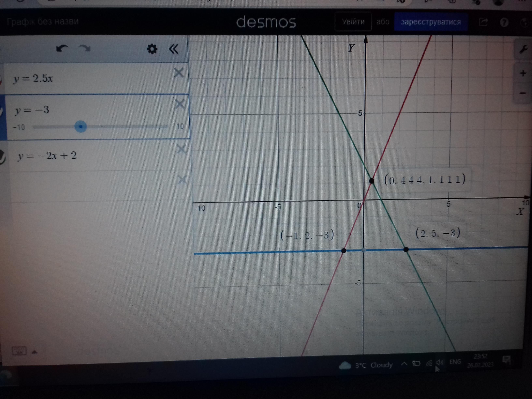Open the on-screen keyboard icon
Screen dimensions: 532x399
click(x=19, y=351)
